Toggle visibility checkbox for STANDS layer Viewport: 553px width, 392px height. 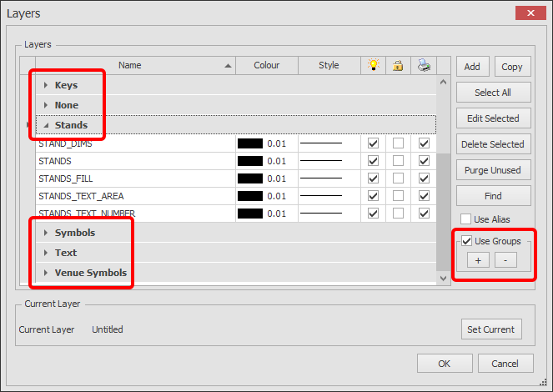pyautogui.click(x=373, y=161)
